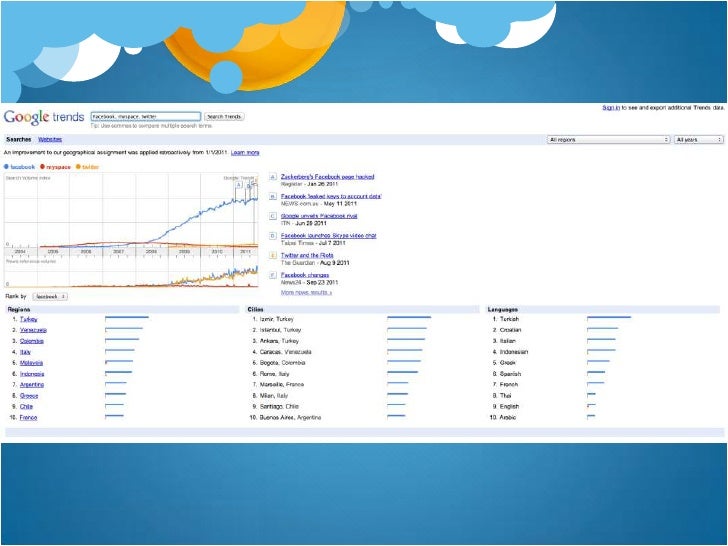Open the Venezuela region link

click(x=33, y=330)
